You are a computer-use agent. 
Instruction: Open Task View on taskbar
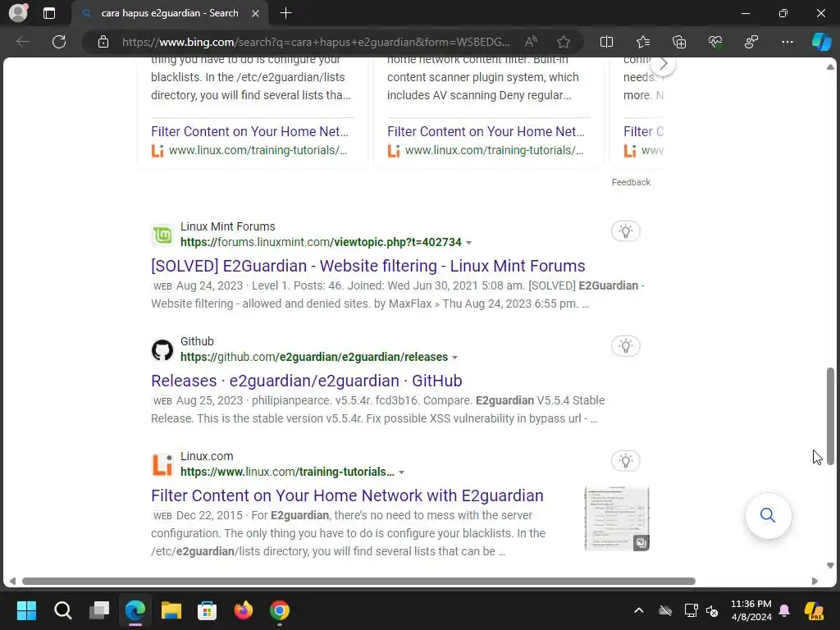(x=99, y=610)
